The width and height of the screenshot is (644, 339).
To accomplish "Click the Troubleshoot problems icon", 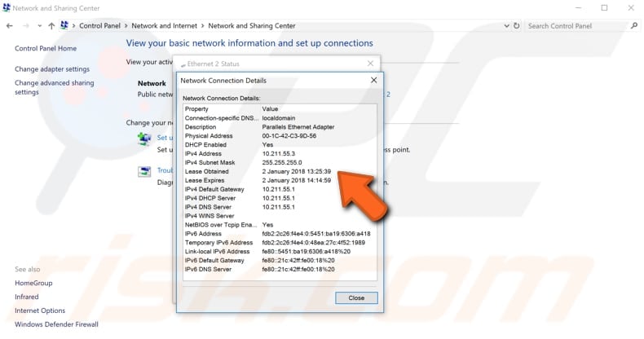I will (x=144, y=172).
